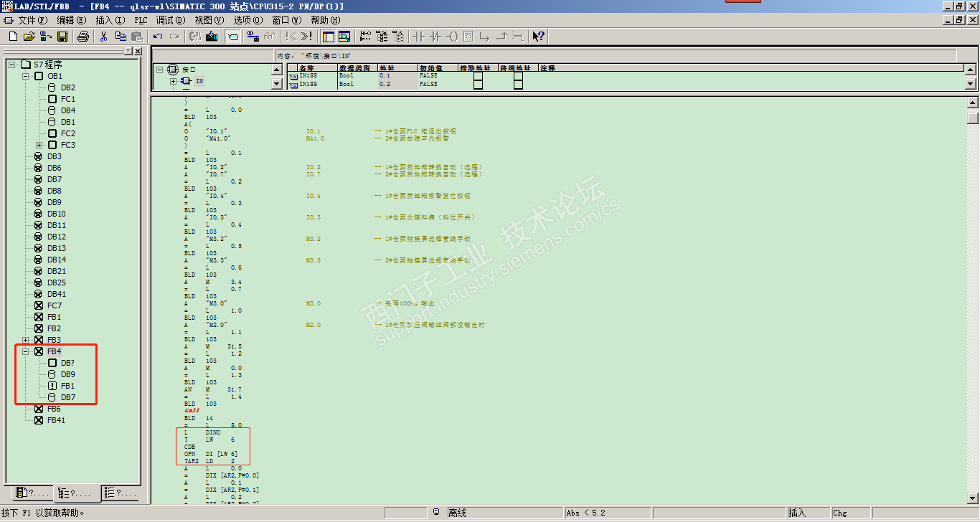Select FC1 in the program tree
This screenshot has height=522, width=980.
click(x=68, y=99)
